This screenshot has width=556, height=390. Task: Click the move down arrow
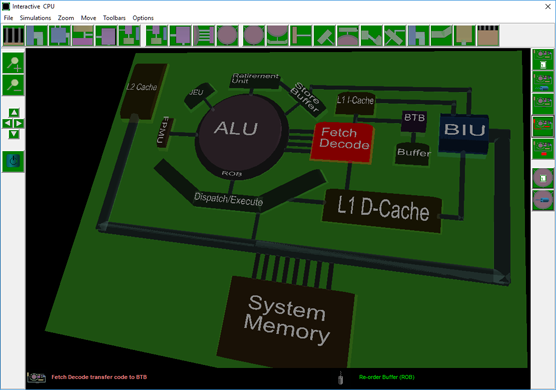[x=14, y=134]
